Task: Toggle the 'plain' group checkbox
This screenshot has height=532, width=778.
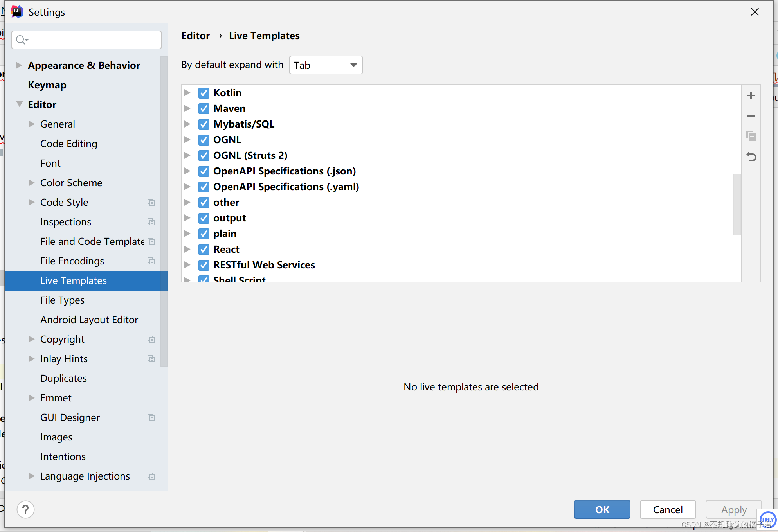Action: (x=204, y=234)
